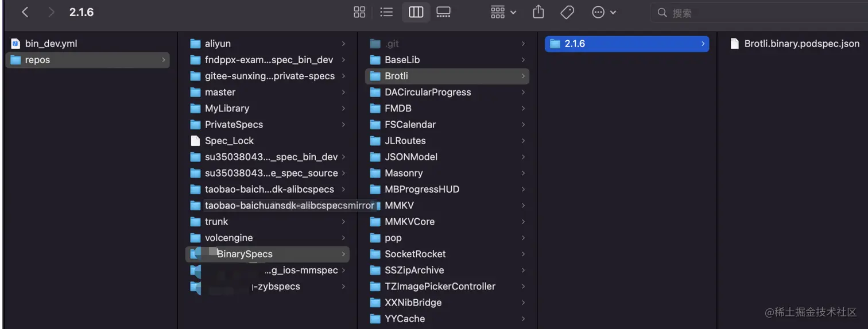Expand the FMDB row chevron
The width and height of the screenshot is (868, 329).
(523, 108)
